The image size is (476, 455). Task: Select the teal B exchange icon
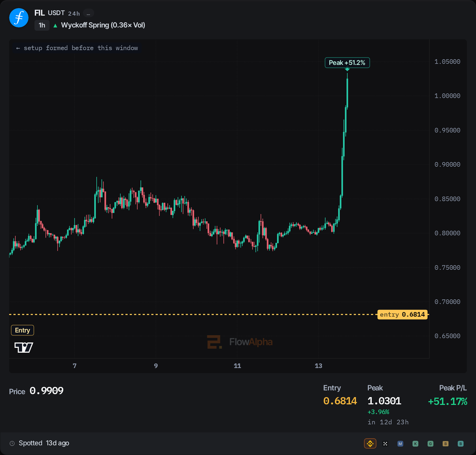point(461,443)
